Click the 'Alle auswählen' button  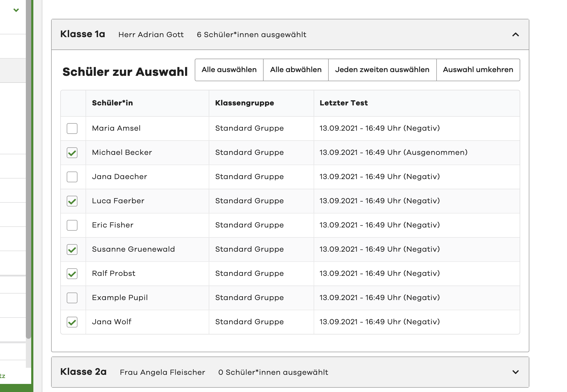[x=229, y=70]
